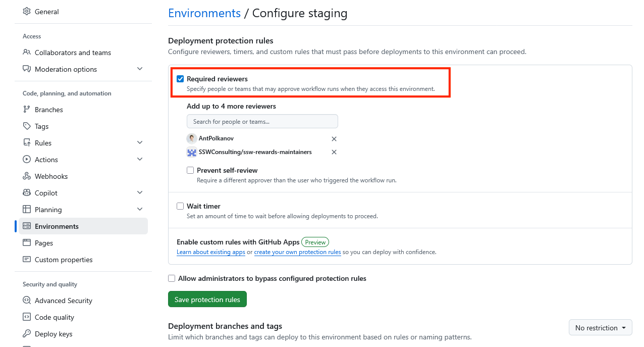Image resolution: width=644 pixels, height=347 pixels.
Task: Click the Save protection rules button
Action: (207, 300)
